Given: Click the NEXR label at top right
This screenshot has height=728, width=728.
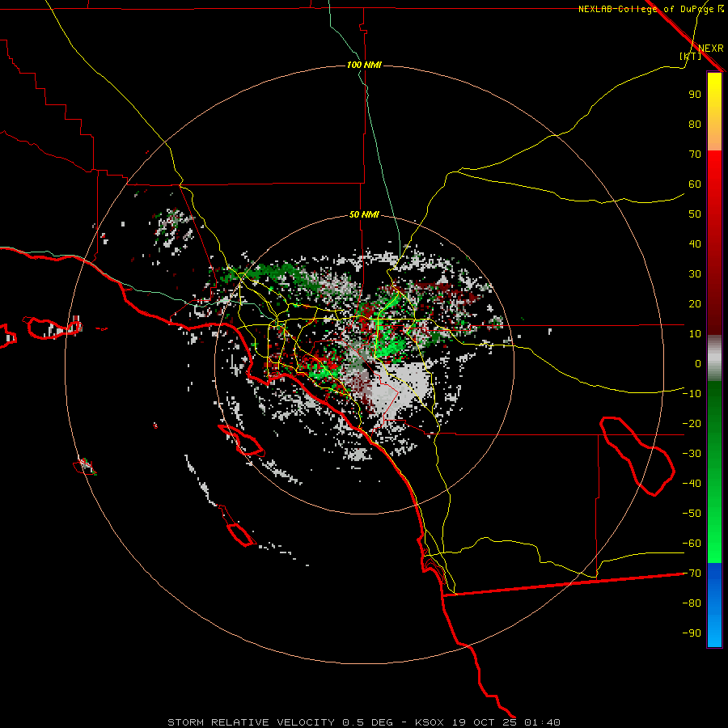Looking at the screenshot, I should (711, 49).
